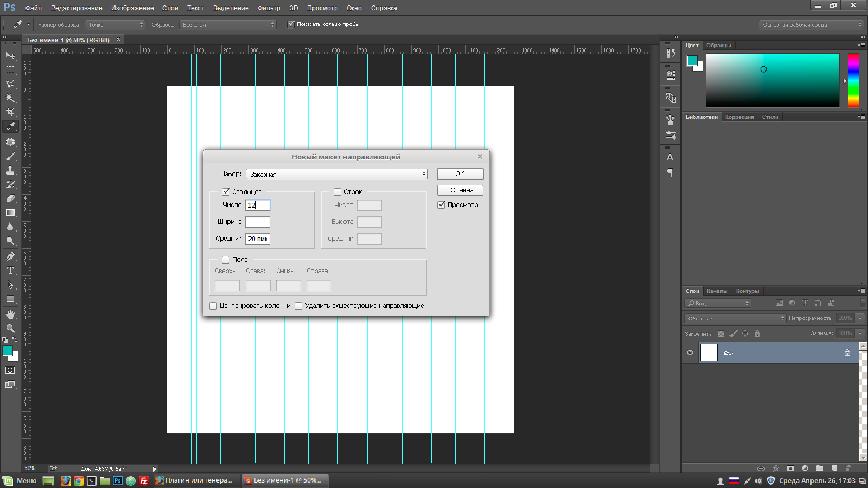Open the Brush Presets panel icon
The height and width of the screenshot is (488, 868).
[x=671, y=135]
